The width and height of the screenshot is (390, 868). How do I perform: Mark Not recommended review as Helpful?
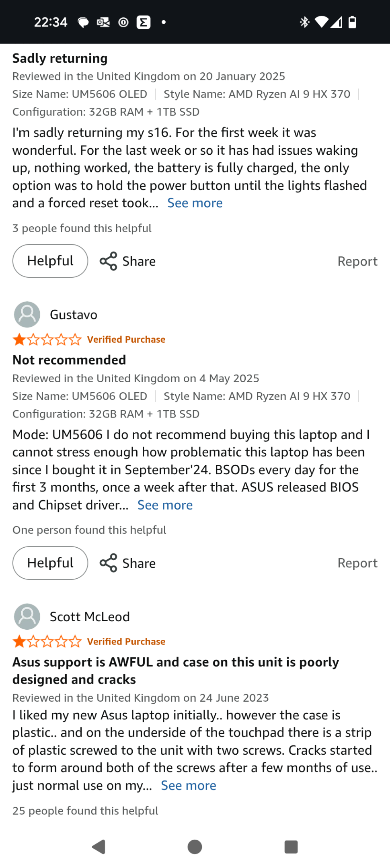(50, 563)
